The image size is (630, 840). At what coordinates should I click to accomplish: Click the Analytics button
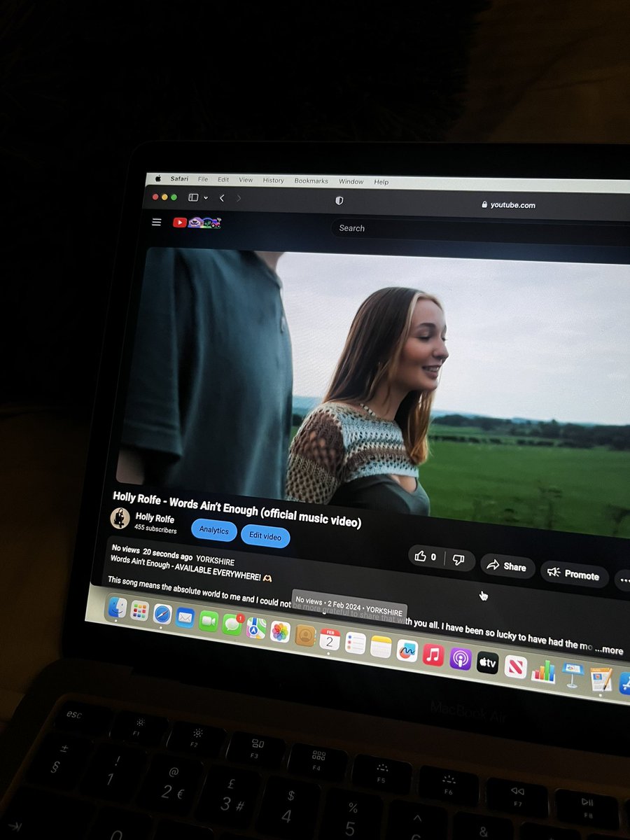[x=213, y=531]
